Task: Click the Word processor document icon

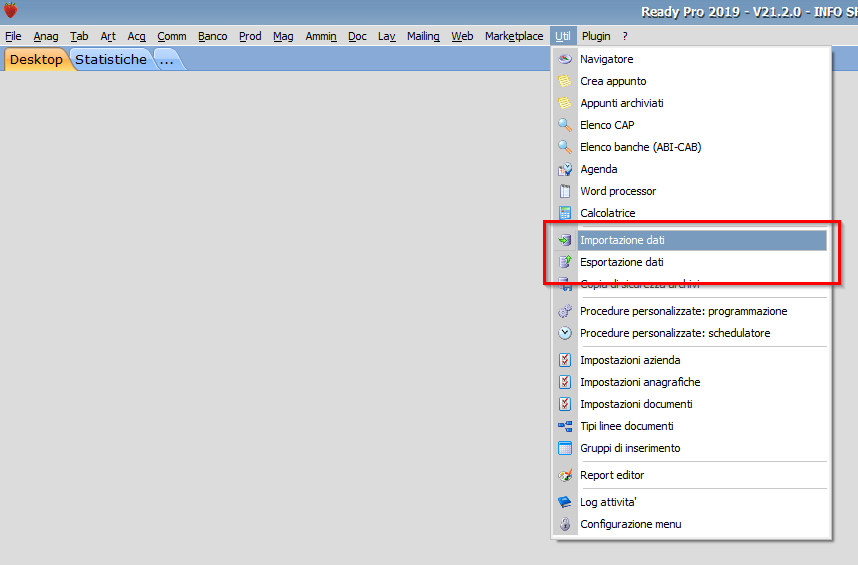Action: (565, 191)
